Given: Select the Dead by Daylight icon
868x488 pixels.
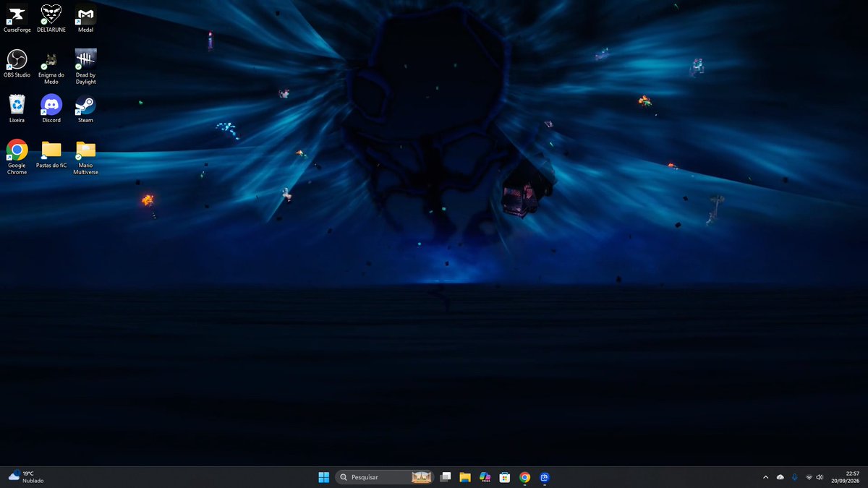Looking at the screenshot, I should tap(85, 67).
